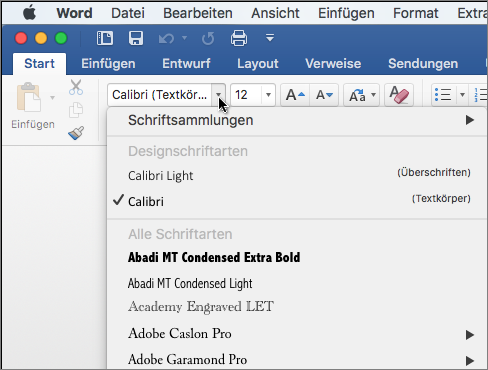Open the Einfügen menu in menu bar

click(x=346, y=13)
